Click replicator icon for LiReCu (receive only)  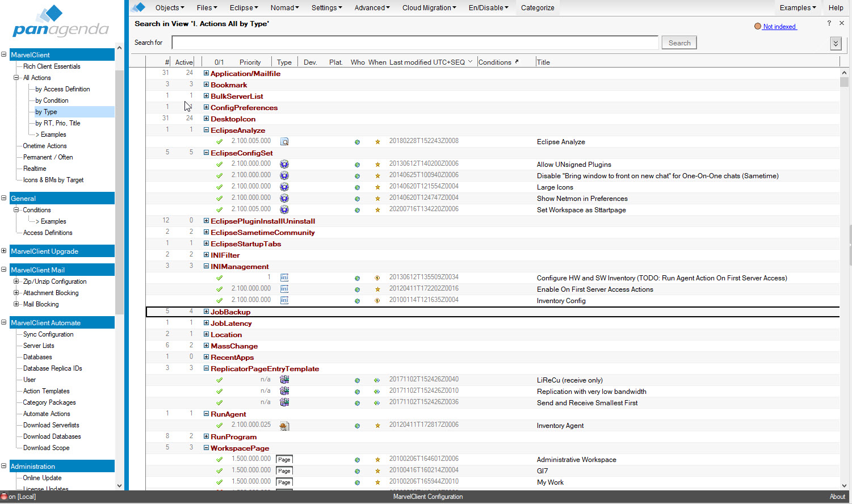point(284,380)
